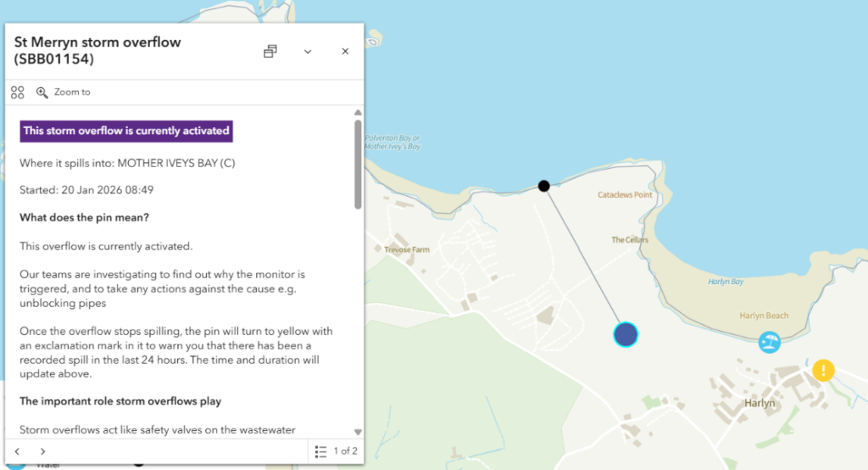
Task: Select the yellow exclamation warning pin
Action: (823, 371)
